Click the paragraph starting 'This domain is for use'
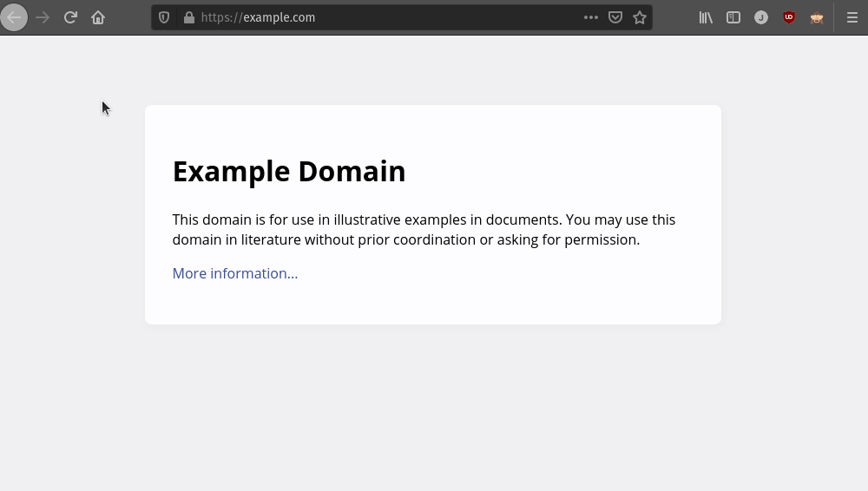 (424, 230)
